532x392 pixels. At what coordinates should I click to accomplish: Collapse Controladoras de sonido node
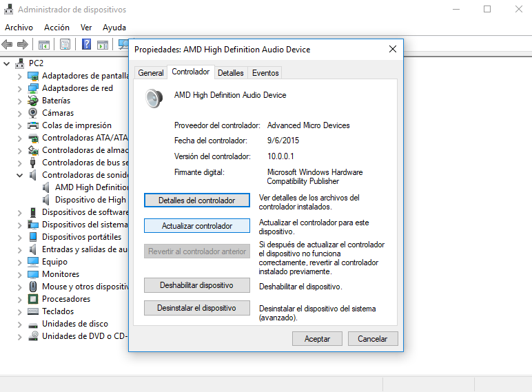[x=20, y=175]
